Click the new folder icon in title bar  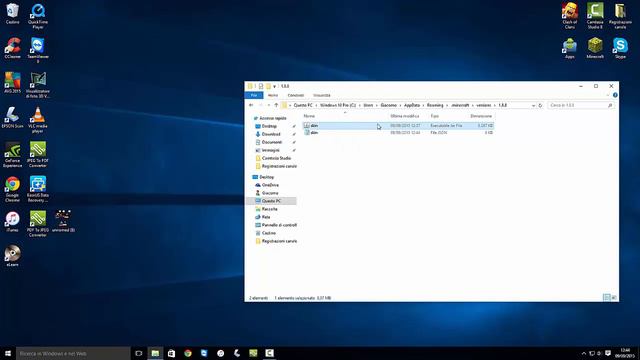(x=268, y=86)
